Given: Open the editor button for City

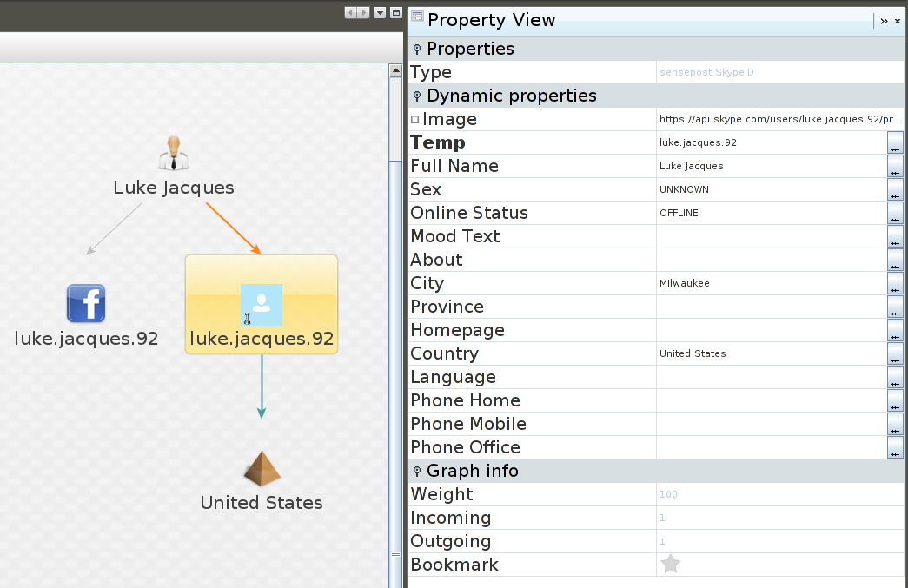Looking at the screenshot, I should click(895, 284).
